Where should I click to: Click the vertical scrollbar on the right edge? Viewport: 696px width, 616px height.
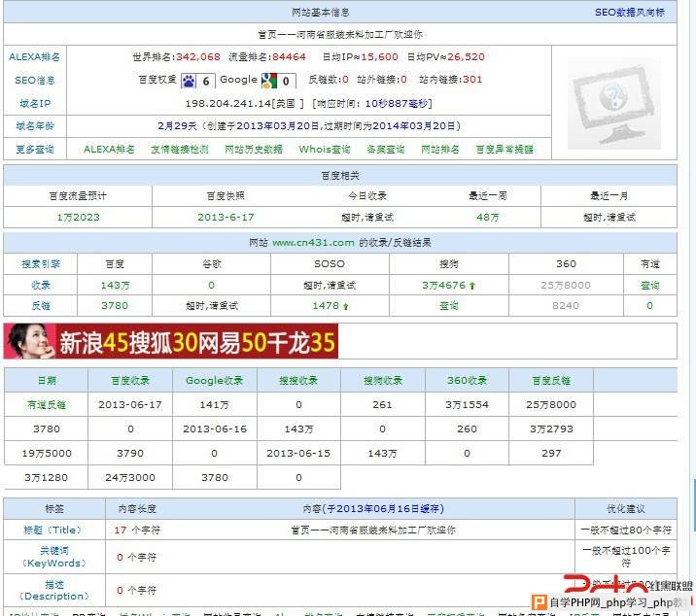pos(693,504)
